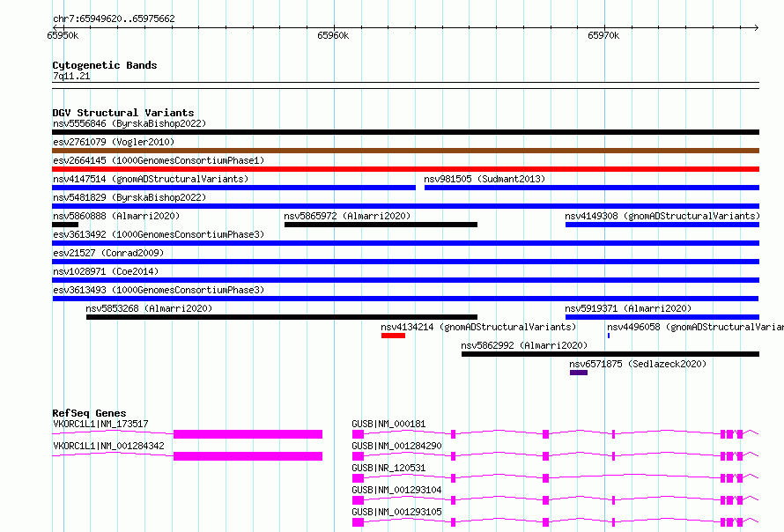
Task: Click the nsv981505 Sudmant2013 blue bar
Action: tap(592, 188)
